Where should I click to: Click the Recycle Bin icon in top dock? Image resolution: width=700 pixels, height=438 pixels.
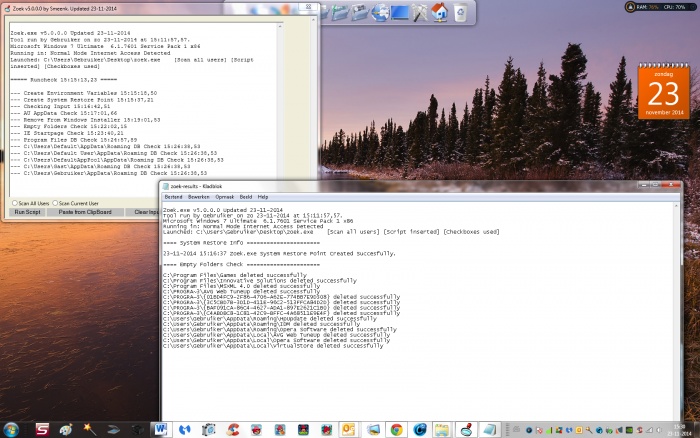460,13
